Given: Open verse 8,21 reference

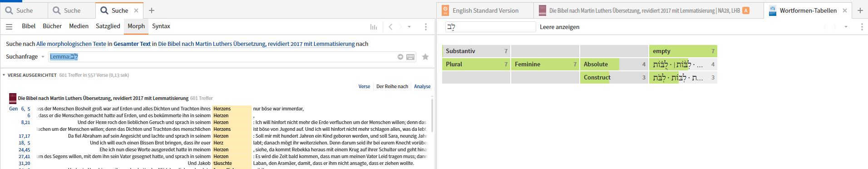Looking at the screenshot, I should pyautogui.click(x=25, y=122).
